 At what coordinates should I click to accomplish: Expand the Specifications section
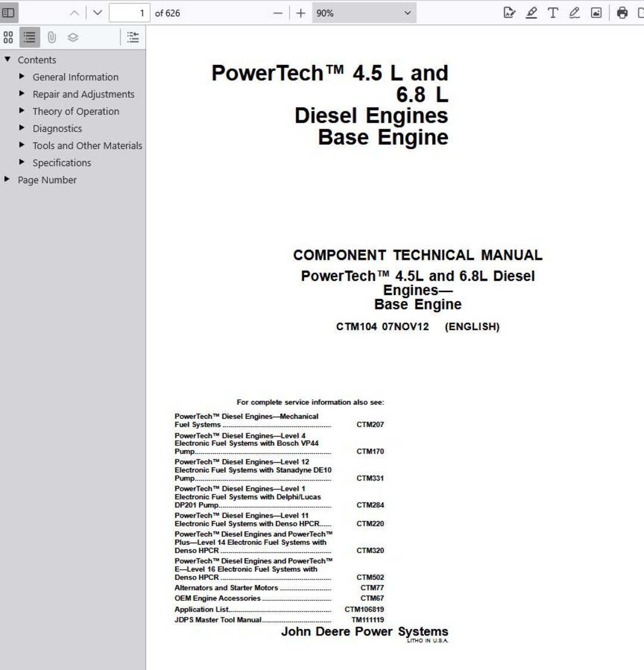tap(22, 162)
